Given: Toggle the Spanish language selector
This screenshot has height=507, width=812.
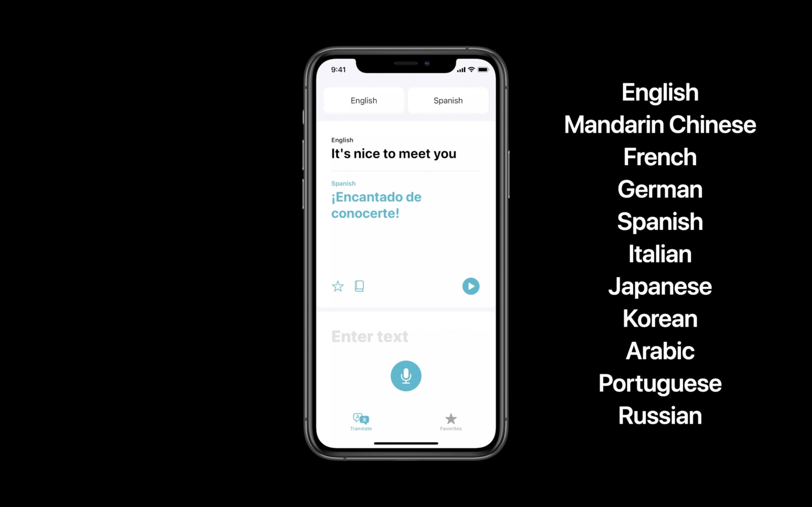Looking at the screenshot, I should pos(448,100).
